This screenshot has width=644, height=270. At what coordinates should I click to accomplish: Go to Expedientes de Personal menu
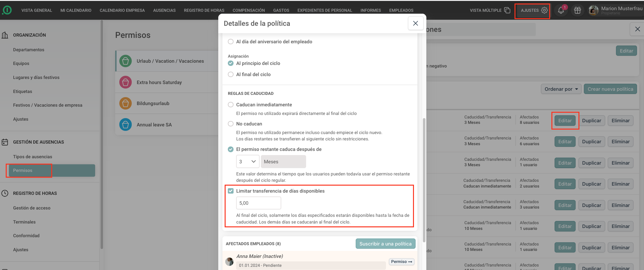click(x=325, y=11)
